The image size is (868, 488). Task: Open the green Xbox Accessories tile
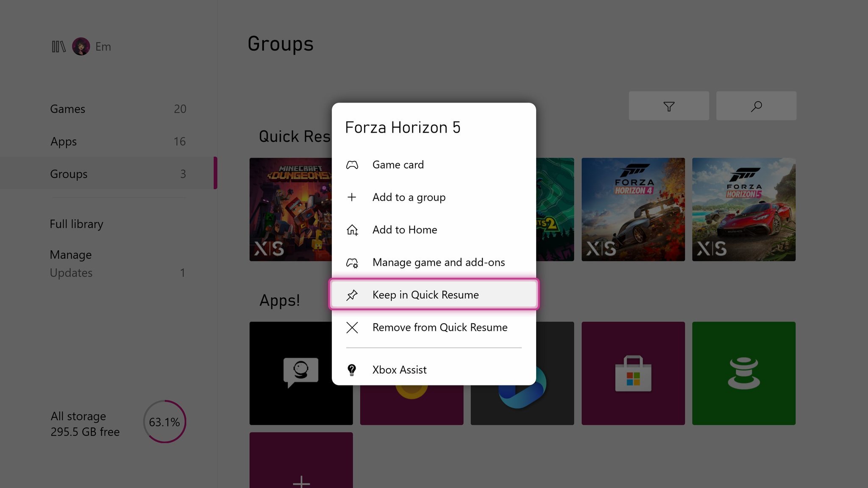pyautogui.click(x=743, y=373)
